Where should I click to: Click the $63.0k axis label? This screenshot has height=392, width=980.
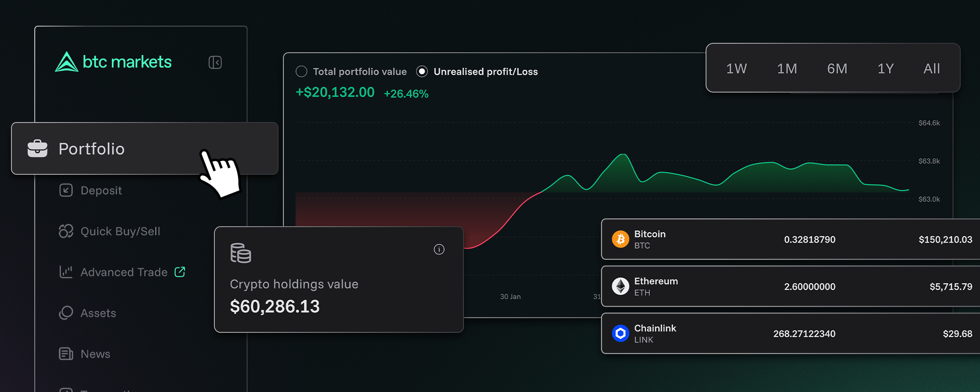(x=929, y=199)
